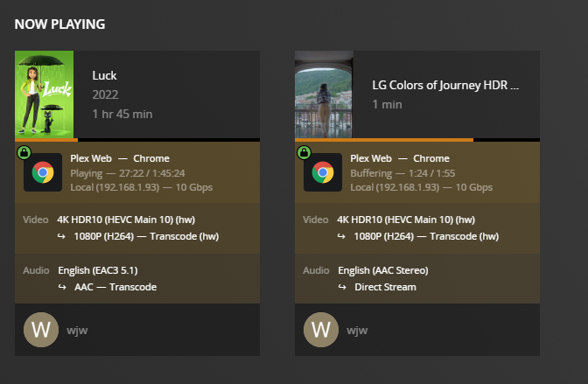
Task: Click the Luck movie title
Action: 105,75
